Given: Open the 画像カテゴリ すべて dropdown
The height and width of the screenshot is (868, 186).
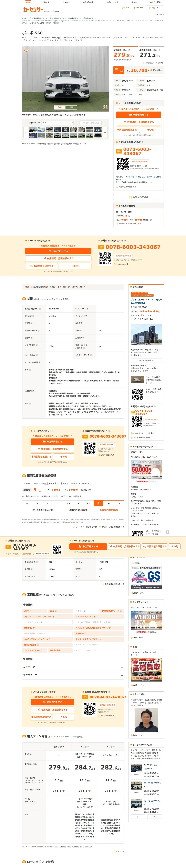Looking at the screenshot, I should (x=58, y=123).
